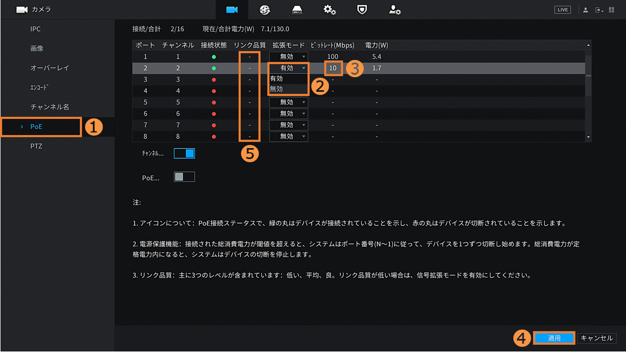Toggle the チャンネル switch off

point(184,153)
